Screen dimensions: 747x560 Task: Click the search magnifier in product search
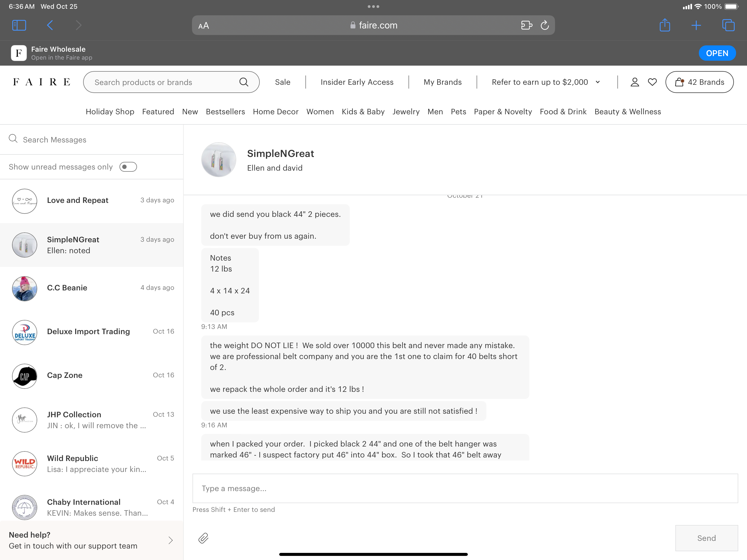coord(244,82)
